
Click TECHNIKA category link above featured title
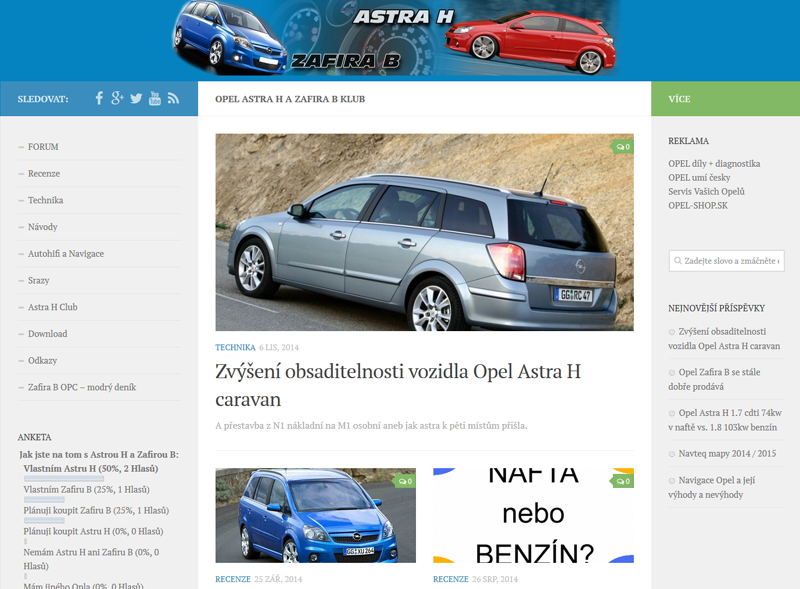235,348
